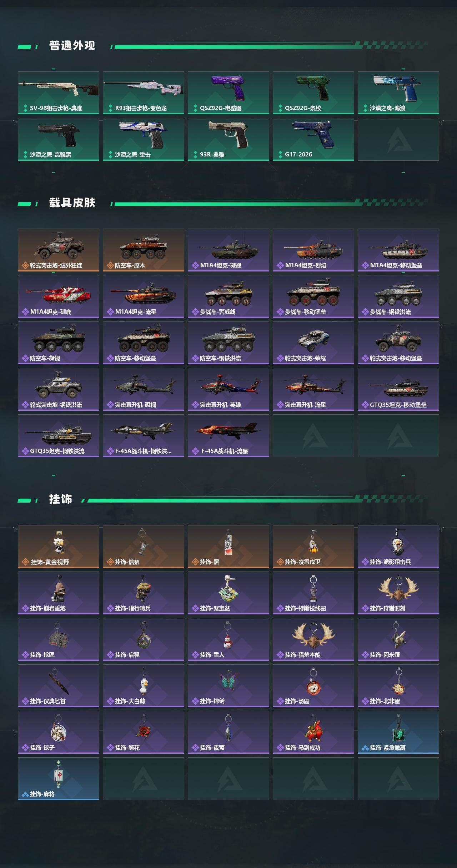The image size is (457, 868).
Task: Select the SV-98狙击步枪-典雅 skin card
Action: coord(59,93)
